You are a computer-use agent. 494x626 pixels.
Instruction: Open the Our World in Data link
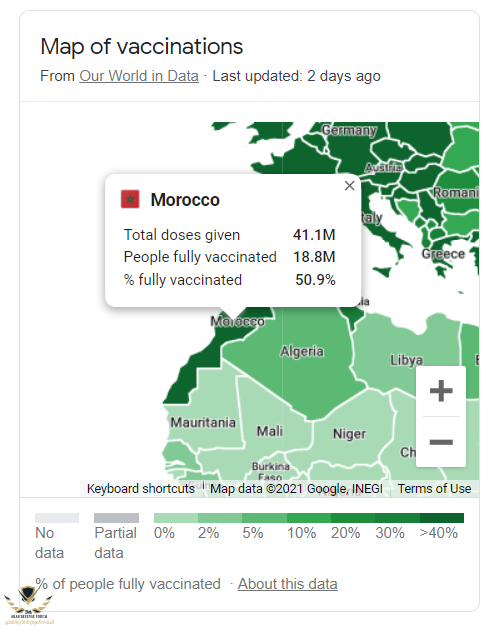(139, 76)
